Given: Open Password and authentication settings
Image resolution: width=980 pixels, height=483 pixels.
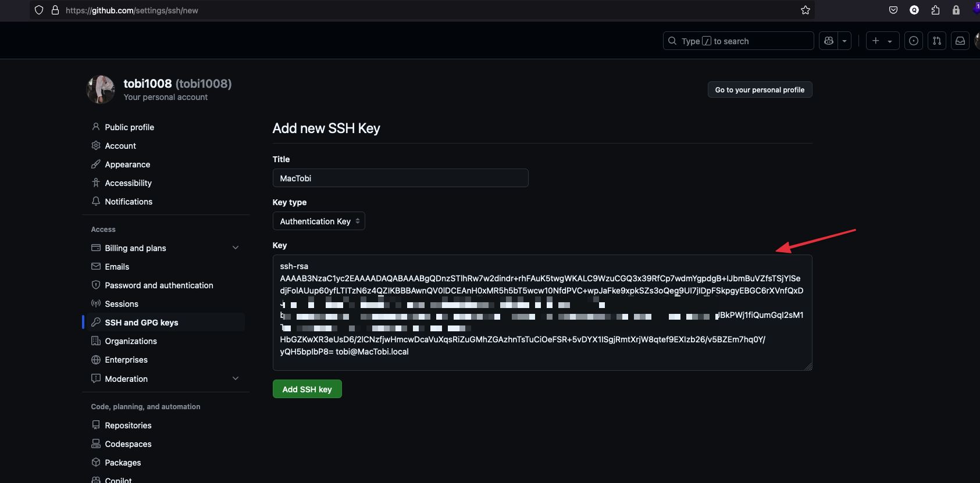Looking at the screenshot, I should click(159, 285).
